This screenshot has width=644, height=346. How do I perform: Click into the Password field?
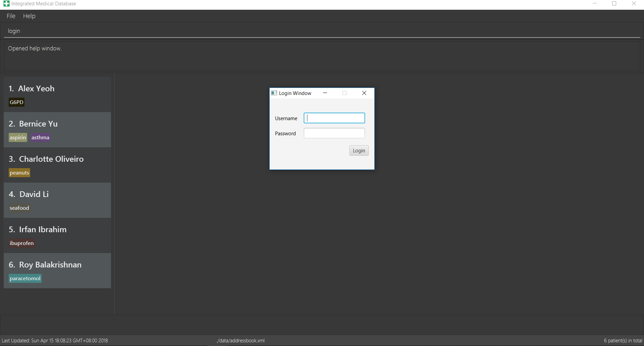334,133
